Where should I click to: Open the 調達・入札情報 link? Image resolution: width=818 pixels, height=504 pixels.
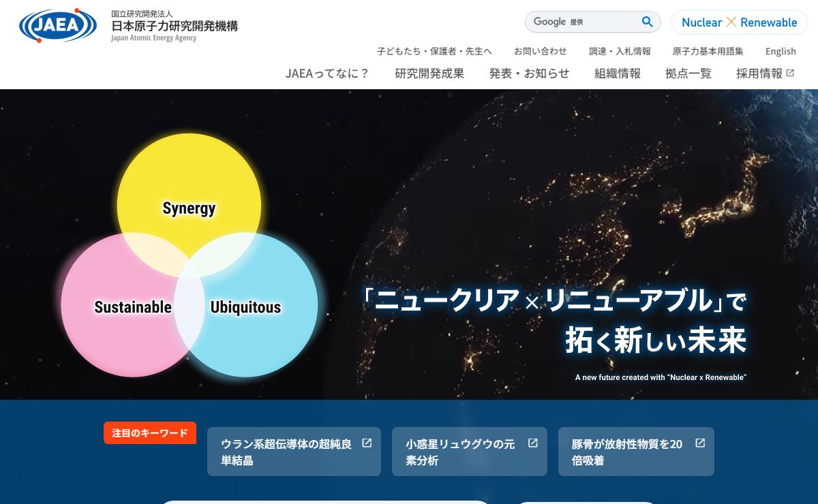[x=620, y=51]
